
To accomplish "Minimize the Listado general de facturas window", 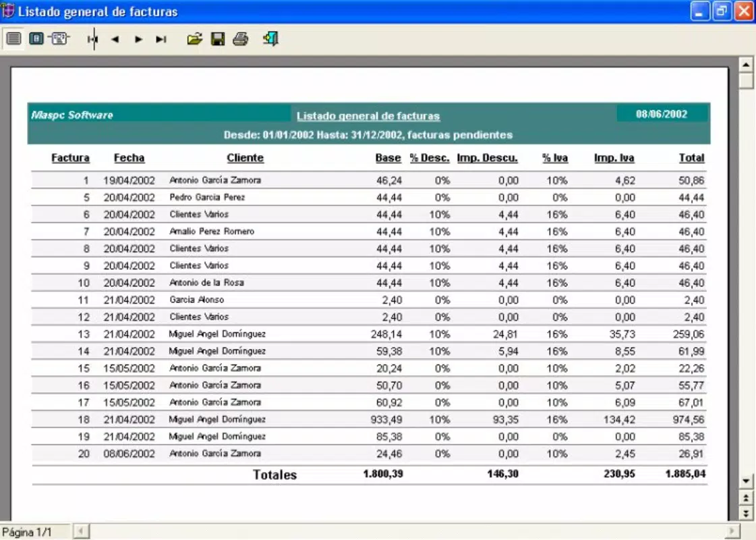I will click(699, 11).
